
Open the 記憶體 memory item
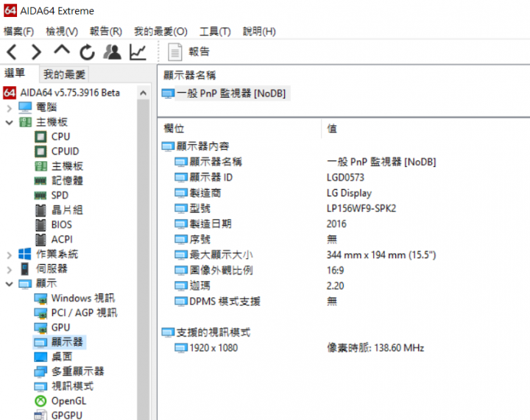tap(58, 181)
